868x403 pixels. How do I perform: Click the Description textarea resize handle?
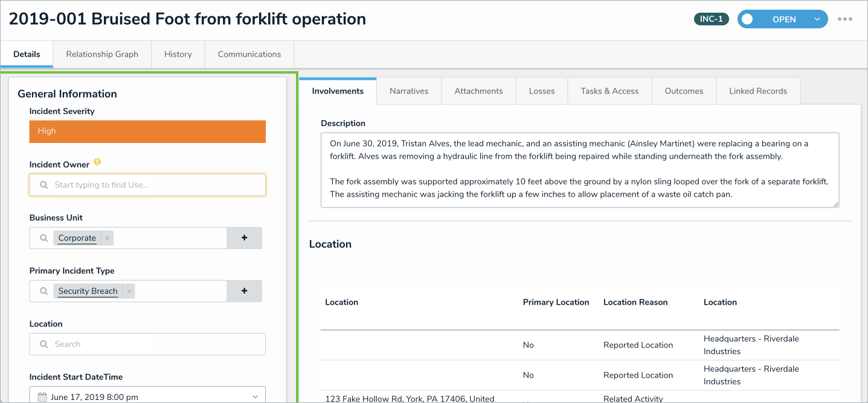coord(836,205)
